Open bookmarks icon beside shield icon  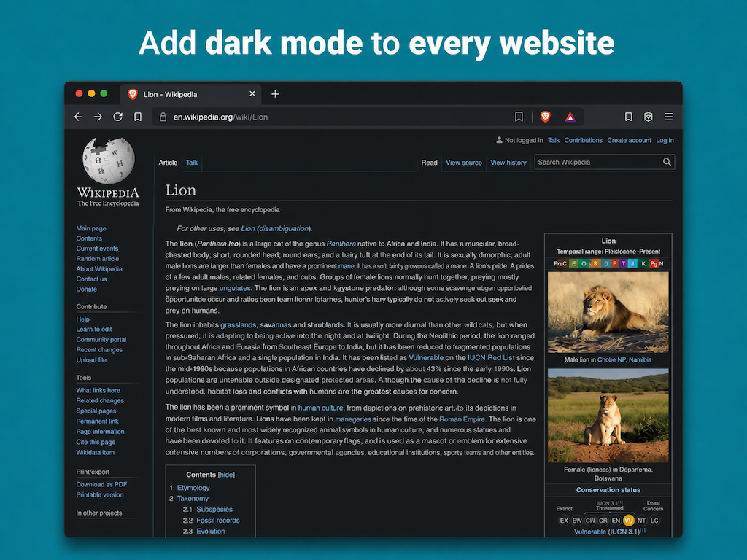pos(628,117)
